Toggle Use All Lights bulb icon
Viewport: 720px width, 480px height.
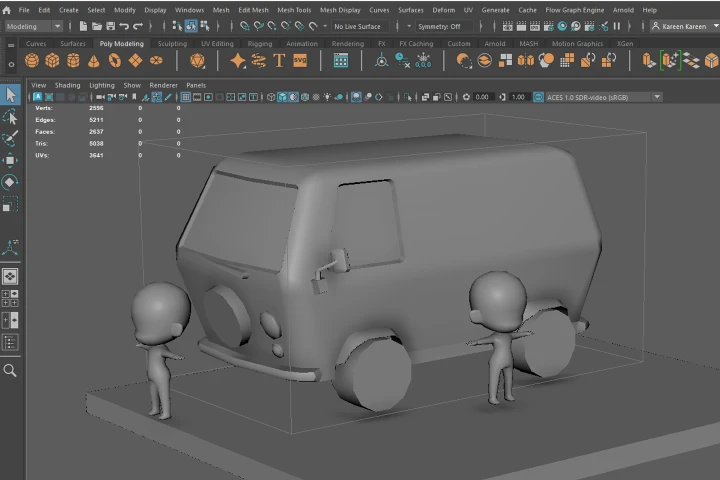327,97
